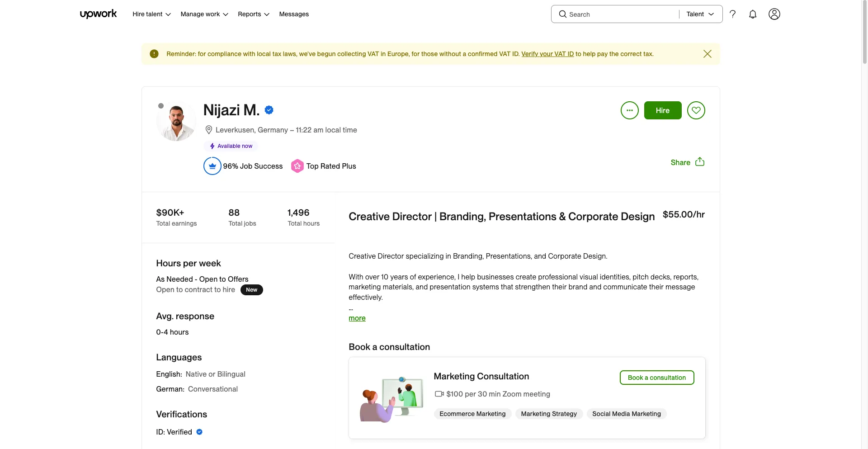
Task: Click the 1,496 total hours figure
Action: pyautogui.click(x=298, y=213)
